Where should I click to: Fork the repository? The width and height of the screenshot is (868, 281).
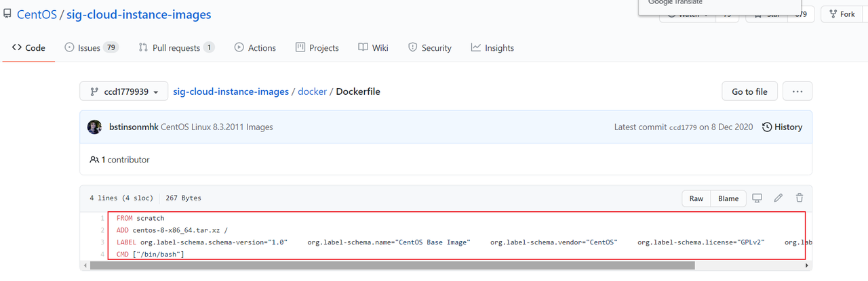click(842, 14)
